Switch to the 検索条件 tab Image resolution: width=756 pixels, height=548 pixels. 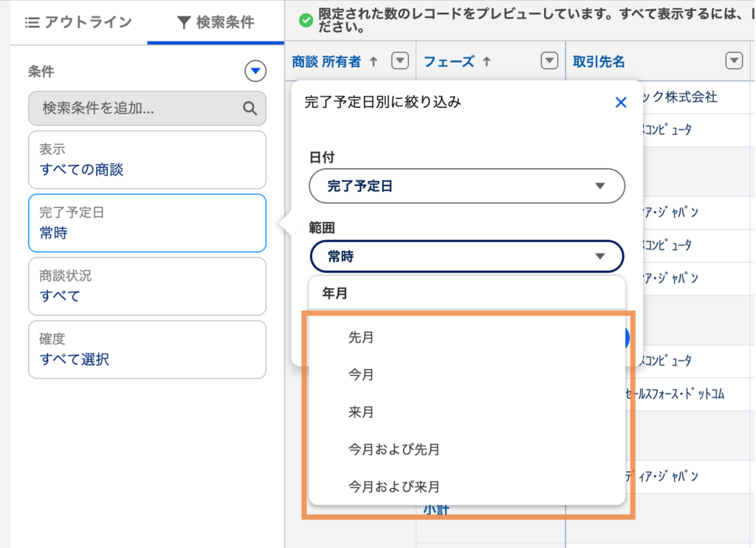point(216,22)
